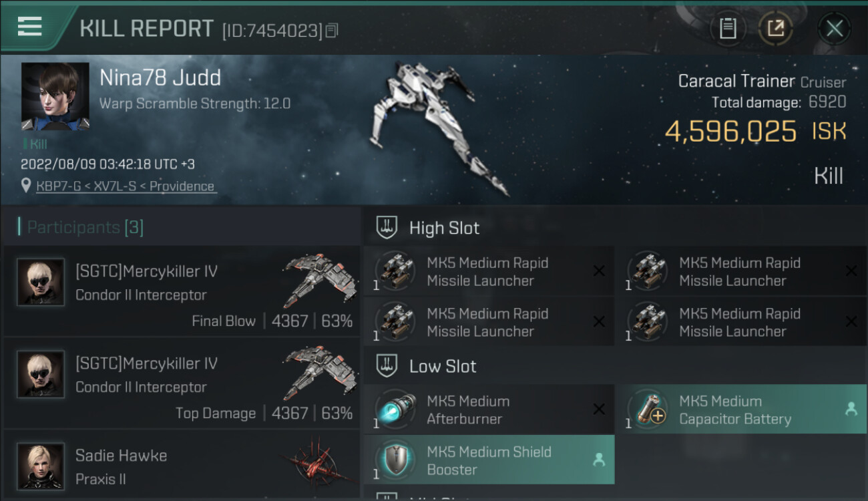This screenshot has width=868, height=501.
Task: Click the Low Slot section icon
Action: click(x=387, y=366)
